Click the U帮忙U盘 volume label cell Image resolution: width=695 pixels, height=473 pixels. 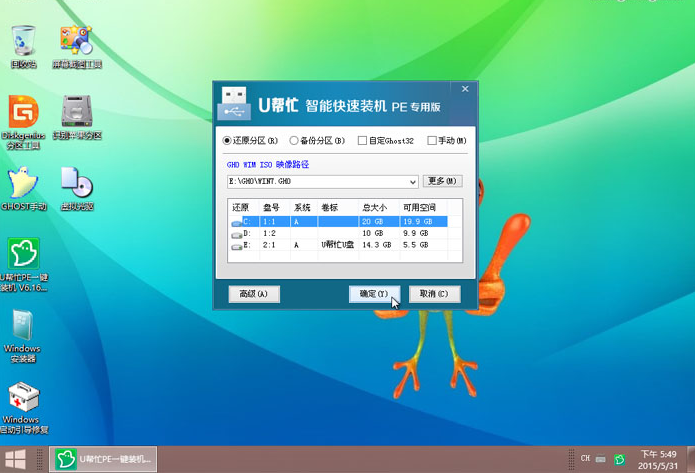(x=338, y=245)
